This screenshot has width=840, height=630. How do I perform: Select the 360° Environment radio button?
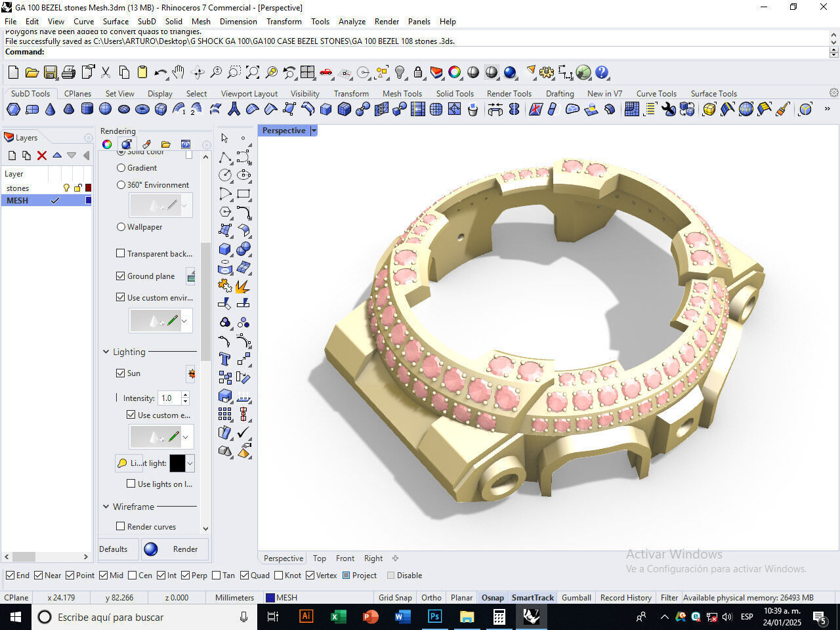[x=121, y=185]
